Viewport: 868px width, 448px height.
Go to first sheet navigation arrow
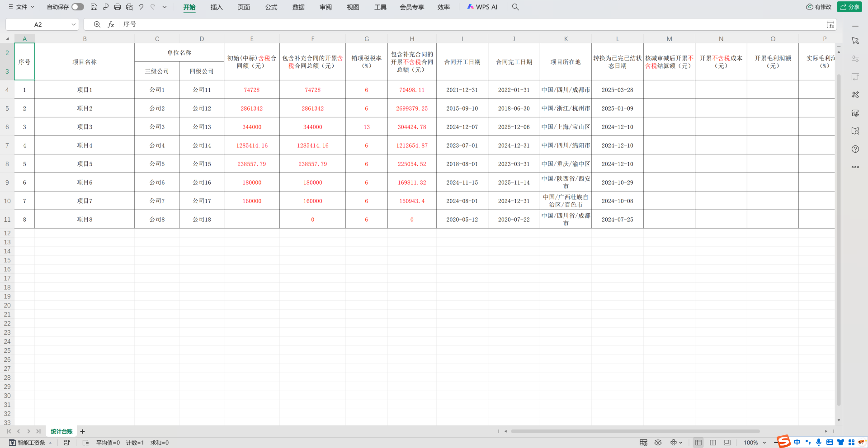pos(9,431)
